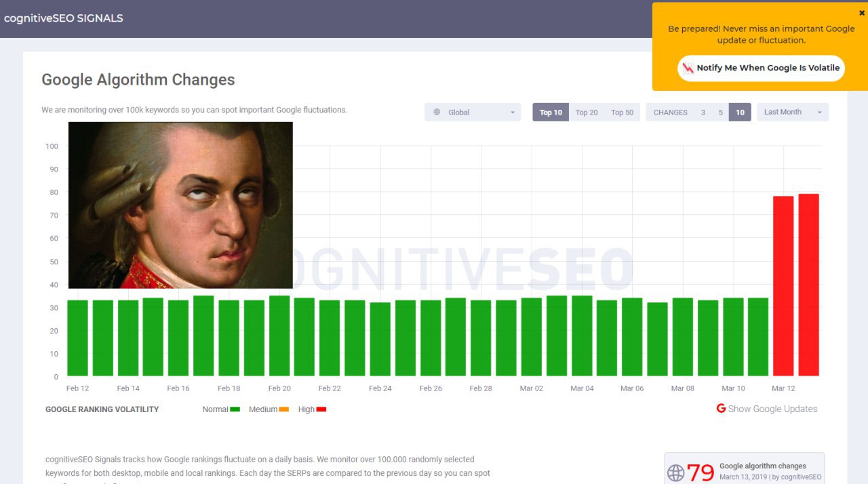Screen dimensions: 868x484
Task: Set changes threshold to 5
Action: 721,113
